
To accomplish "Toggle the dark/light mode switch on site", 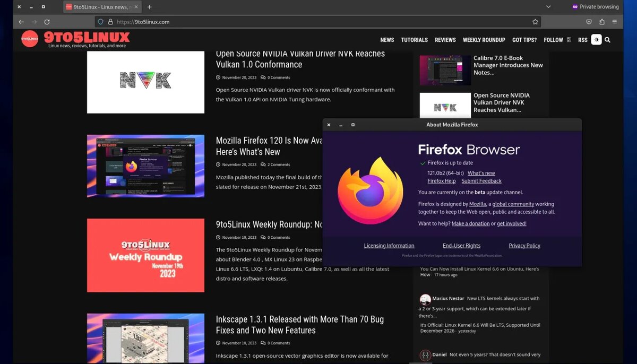I will [596, 40].
